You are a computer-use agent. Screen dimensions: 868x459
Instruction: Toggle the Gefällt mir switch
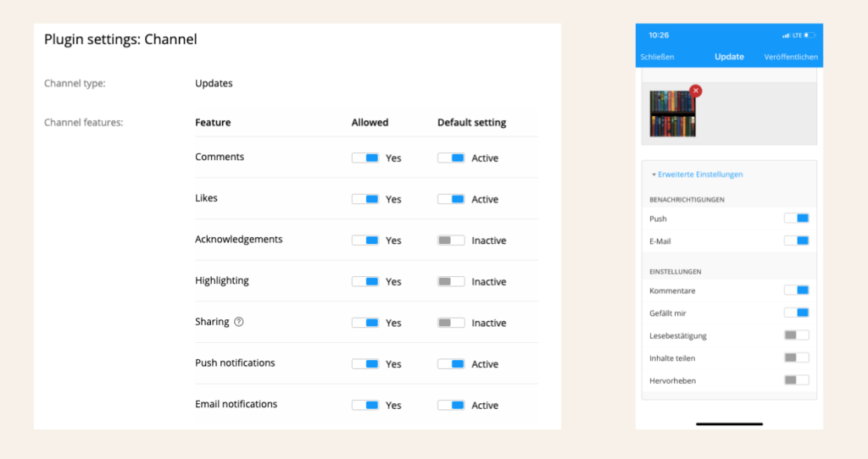[x=797, y=313]
